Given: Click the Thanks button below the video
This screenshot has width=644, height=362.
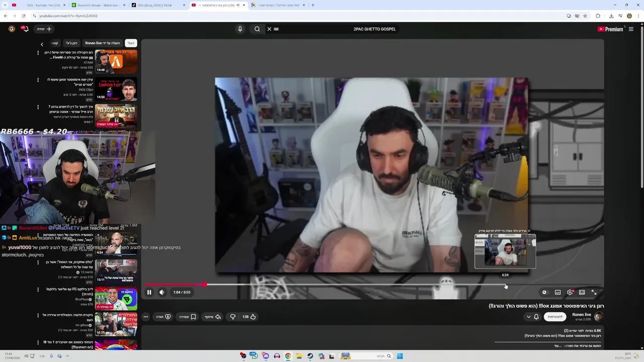Looking at the screenshot, I should pyautogui.click(x=164, y=317).
